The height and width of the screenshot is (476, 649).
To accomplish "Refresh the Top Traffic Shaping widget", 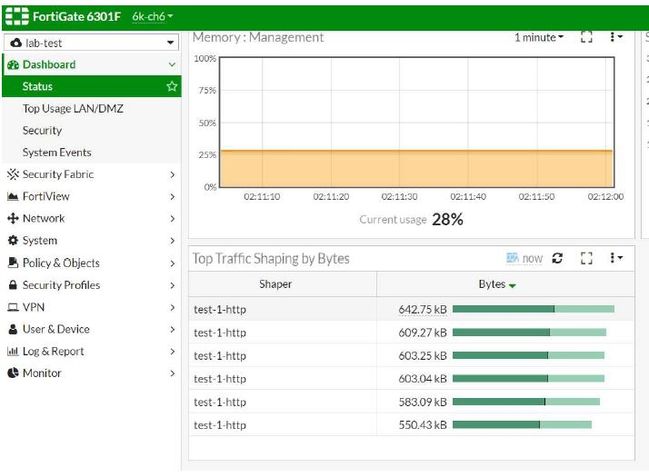I will tap(557, 258).
